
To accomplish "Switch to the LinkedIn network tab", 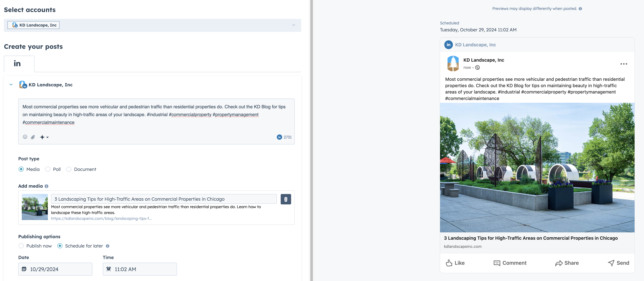I will (19, 64).
